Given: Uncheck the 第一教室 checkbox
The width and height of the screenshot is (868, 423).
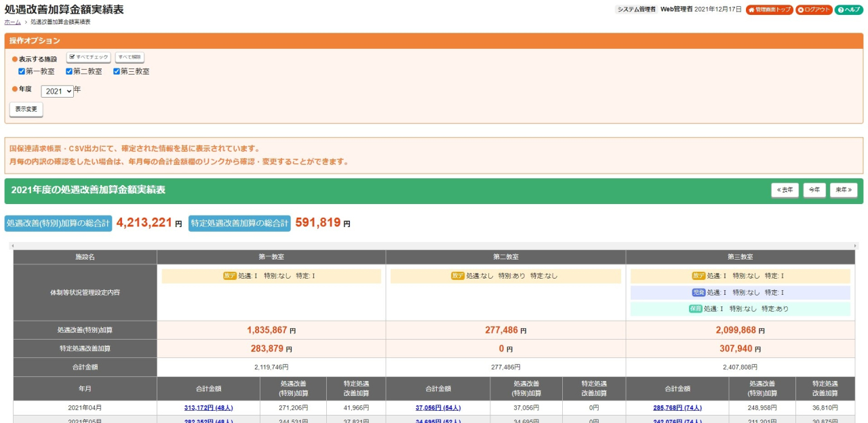Looking at the screenshot, I should pos(22,71).
